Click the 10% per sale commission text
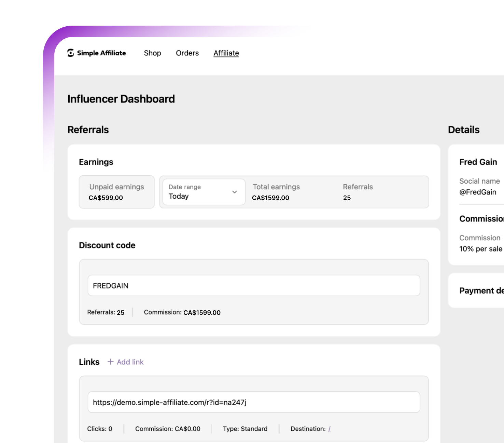504x443 pixels. coord(480,249)
